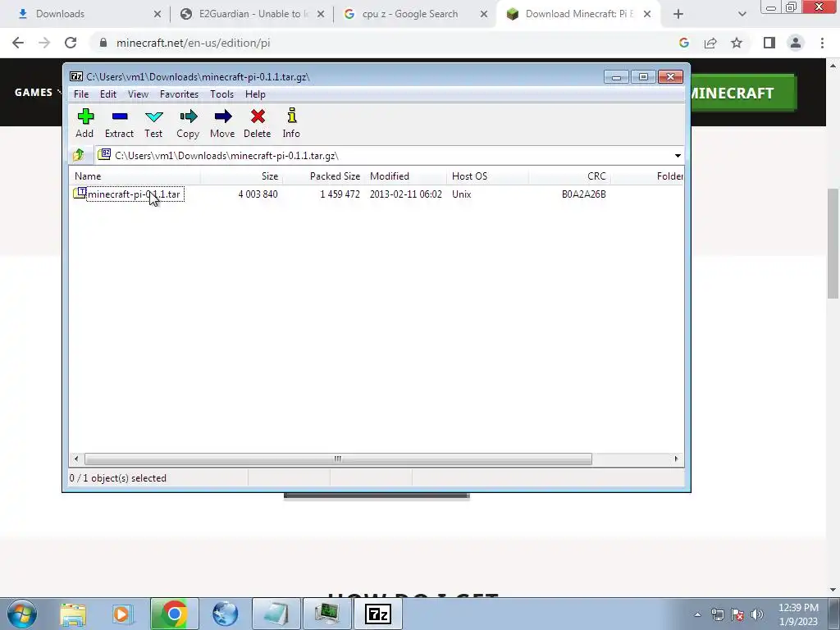The height and width of the screenshot is (630, 840).
Task: Open Windows Explorer from the taskbar
Action: pyautogui.click(x=73, y=614)
